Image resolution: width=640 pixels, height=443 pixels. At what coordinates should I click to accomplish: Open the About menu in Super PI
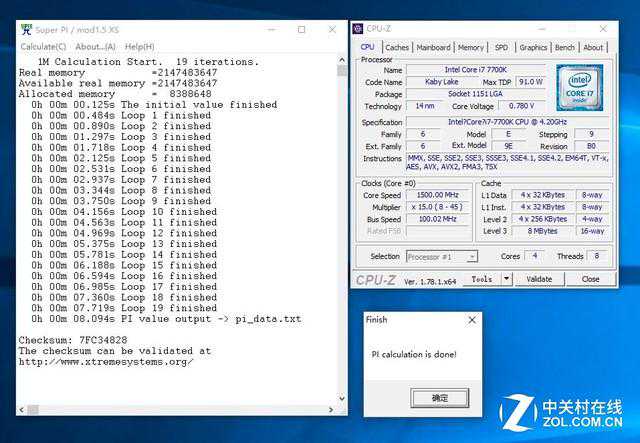point(95,46)
